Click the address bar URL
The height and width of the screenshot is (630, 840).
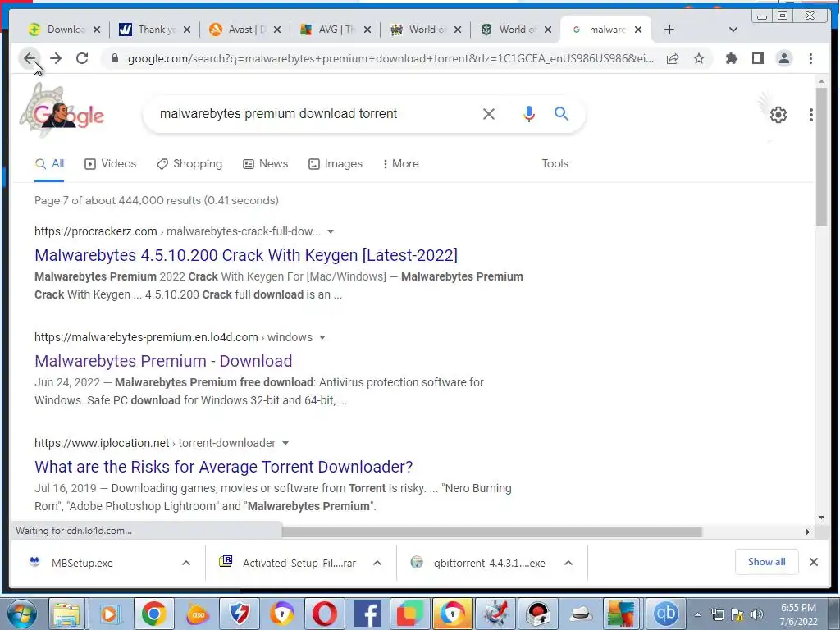pyautogui.click(x=390, y=58)
